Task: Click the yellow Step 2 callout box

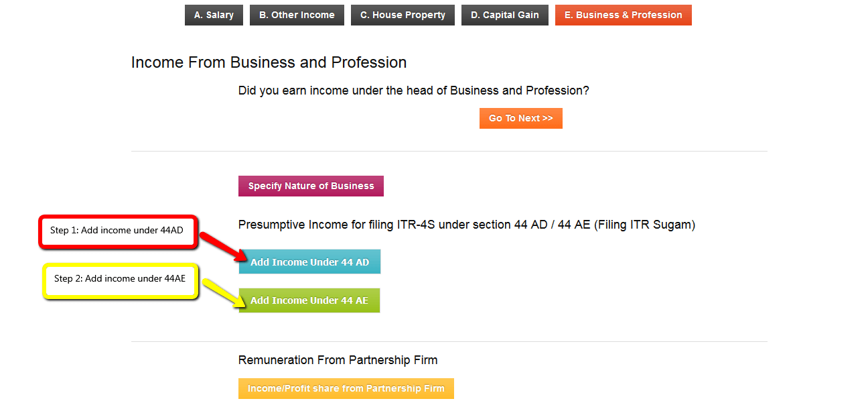Action: click(120, 280)
